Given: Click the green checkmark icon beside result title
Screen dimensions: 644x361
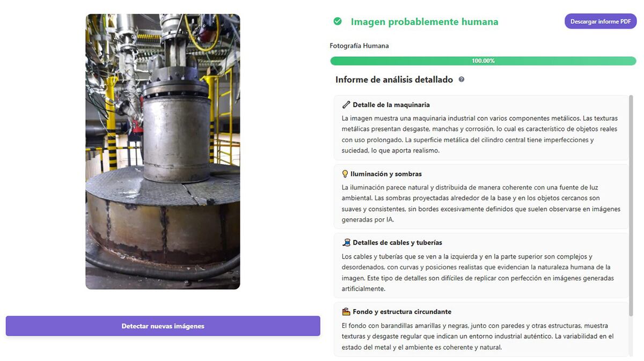Looking at the screenshot, I should click(x=338, y=21).
